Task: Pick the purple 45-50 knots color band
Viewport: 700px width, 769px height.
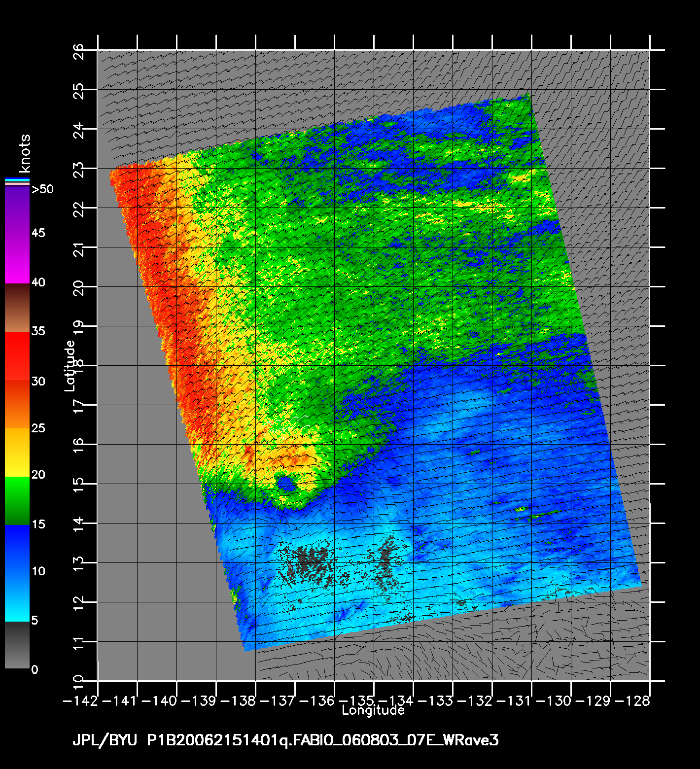Action: (17, 210)
